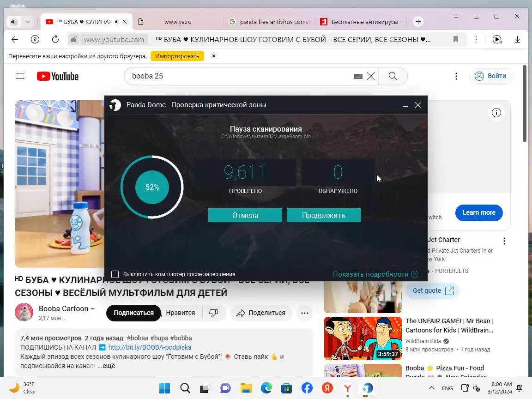532x399 pixels.
Task: Click the #bobaa hashtag
Action: [x=138, y=338]
